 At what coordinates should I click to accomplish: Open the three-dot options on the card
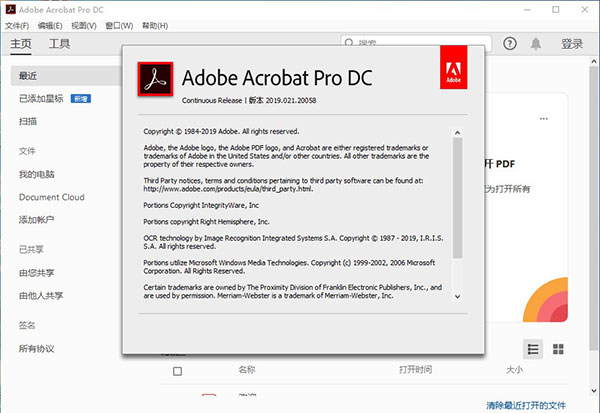coord(543,119)
